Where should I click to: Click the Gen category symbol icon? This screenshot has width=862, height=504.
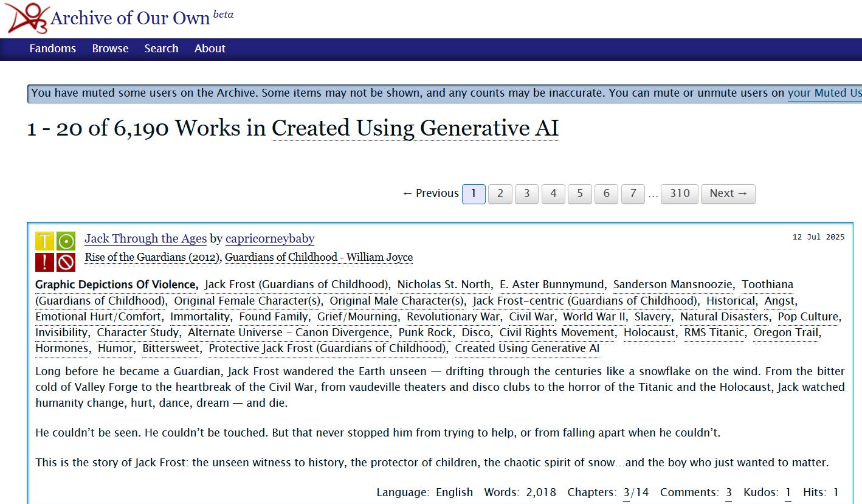pos(66,241)
